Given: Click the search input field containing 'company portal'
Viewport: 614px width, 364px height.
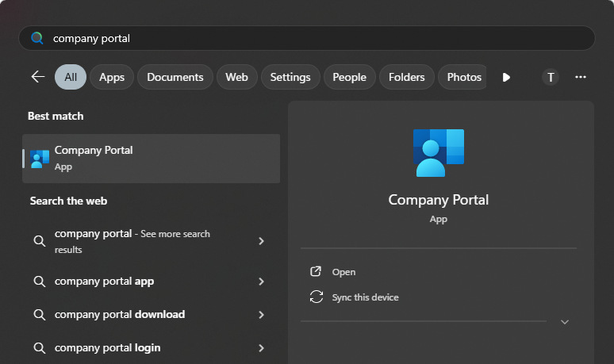Looking at the screenshot, I should pos(307,38).
